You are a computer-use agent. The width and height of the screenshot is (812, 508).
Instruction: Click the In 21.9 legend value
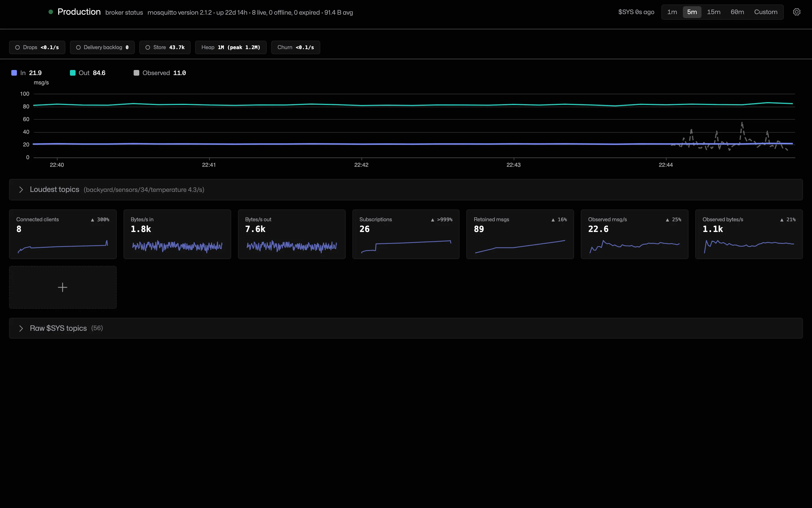coord(35,73)
